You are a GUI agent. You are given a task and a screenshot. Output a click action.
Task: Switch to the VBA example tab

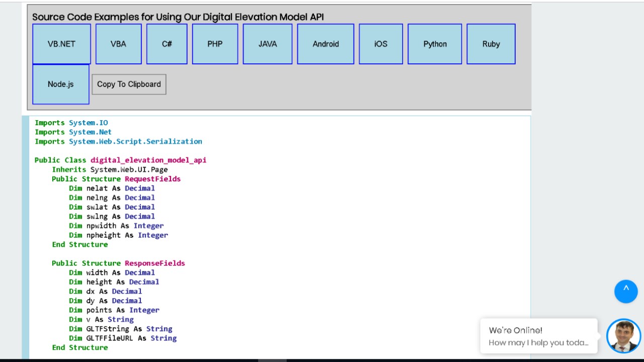click(x=118, y=44)
